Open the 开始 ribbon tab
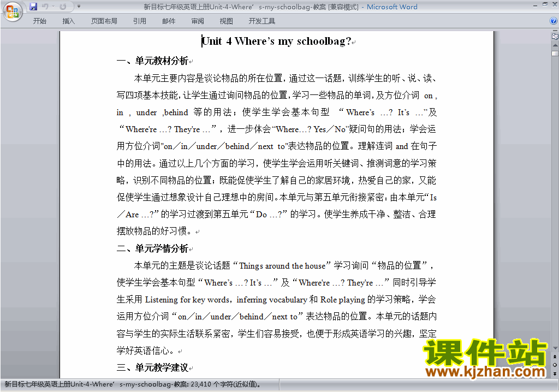Screen dimensions: 559x392 pos(39,21)
